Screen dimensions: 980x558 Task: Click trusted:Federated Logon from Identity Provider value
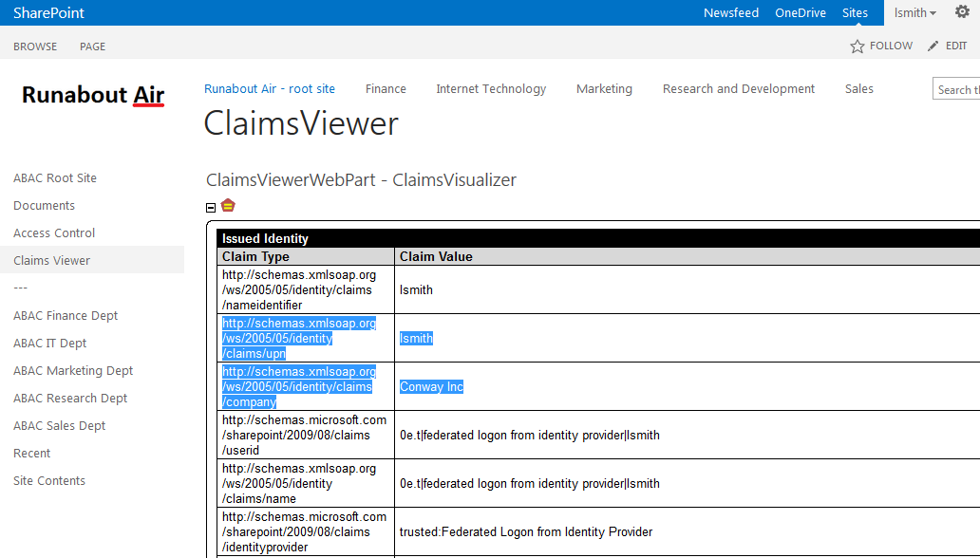tap(526, 531)
